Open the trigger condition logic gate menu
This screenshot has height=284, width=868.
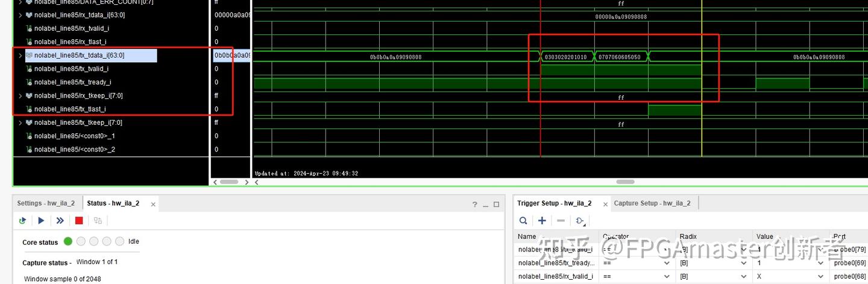tap(580, 221)
